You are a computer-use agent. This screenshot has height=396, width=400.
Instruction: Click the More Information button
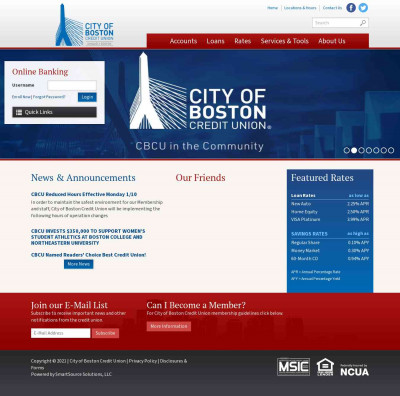point(169,326)
